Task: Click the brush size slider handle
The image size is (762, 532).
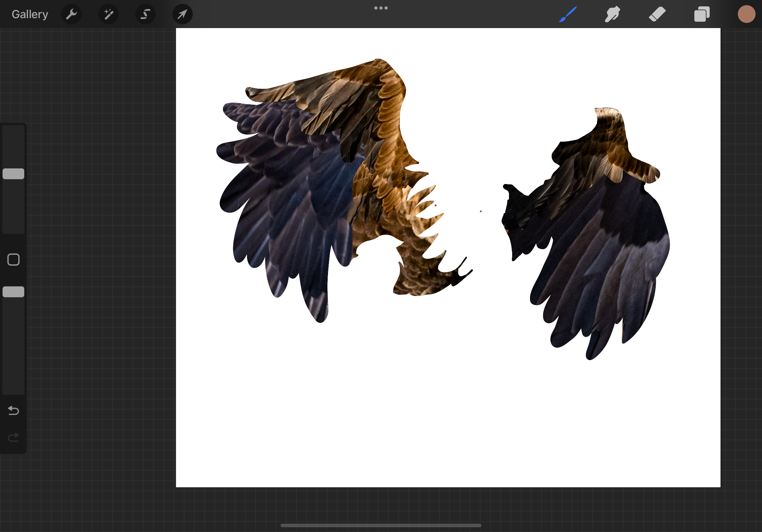Action: tap(13, 174)
